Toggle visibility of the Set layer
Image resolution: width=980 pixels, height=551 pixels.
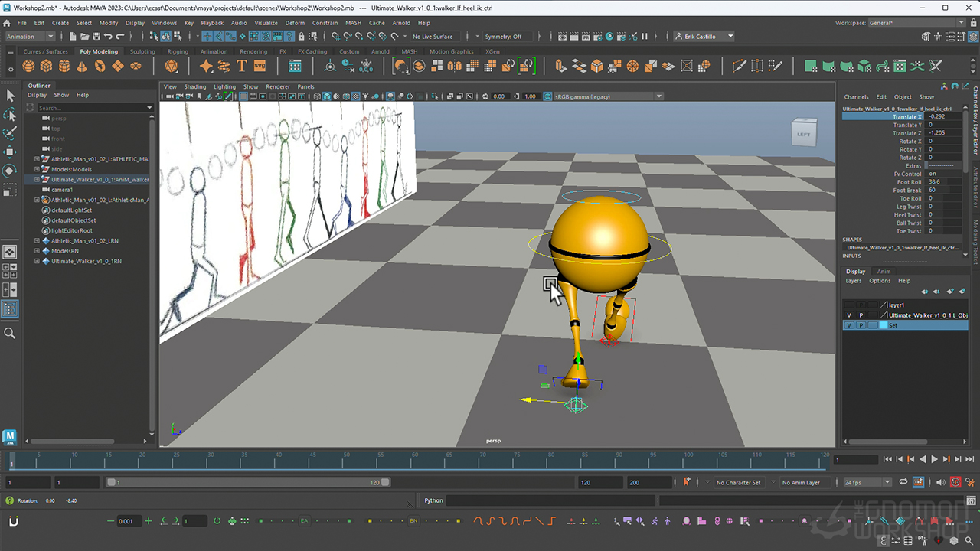(849, 324)
